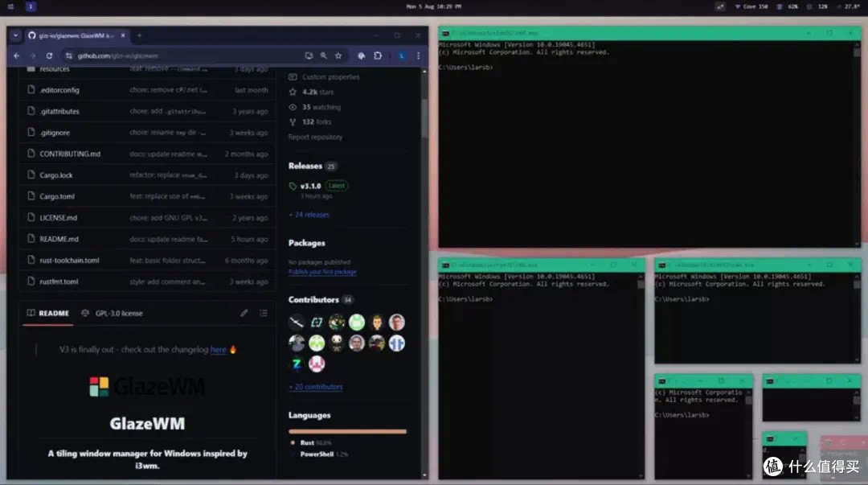Click Report repository
Viewport: 868px width, 485px height.
point(315,137)
